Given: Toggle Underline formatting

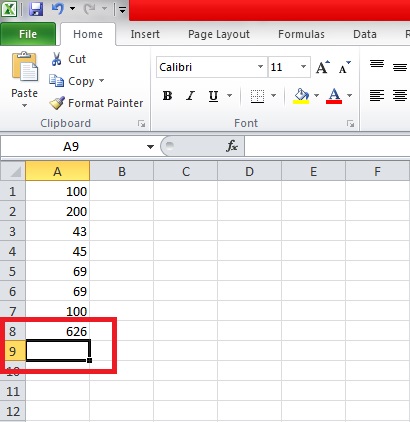Looking at the screenshot, I should 213,96.
